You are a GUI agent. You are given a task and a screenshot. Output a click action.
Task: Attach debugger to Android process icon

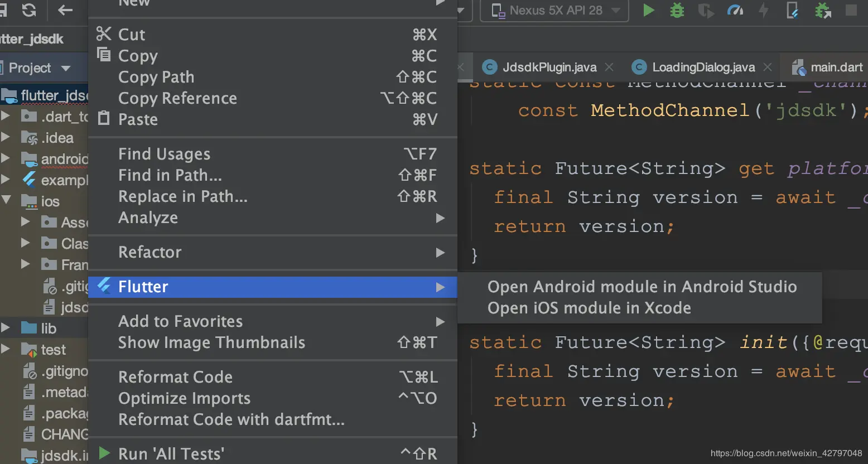[x=823, y=11]
